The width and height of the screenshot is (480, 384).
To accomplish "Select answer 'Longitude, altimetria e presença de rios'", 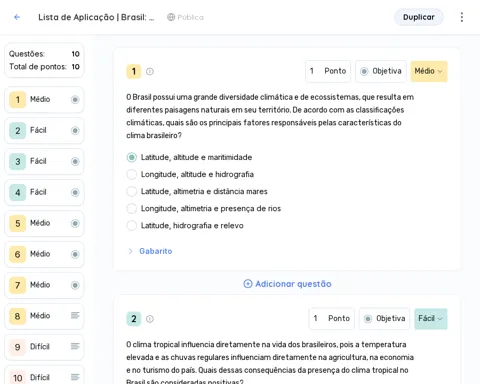I will 204,208.
